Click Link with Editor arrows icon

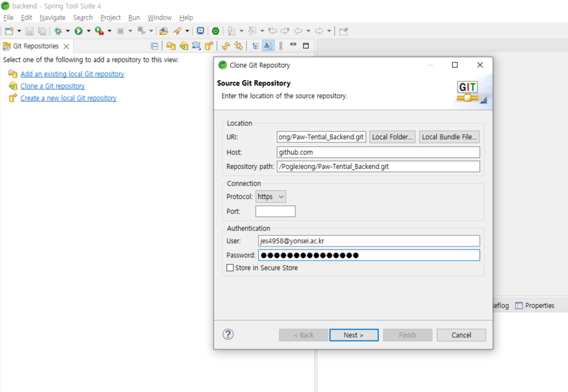coord(238,46)
